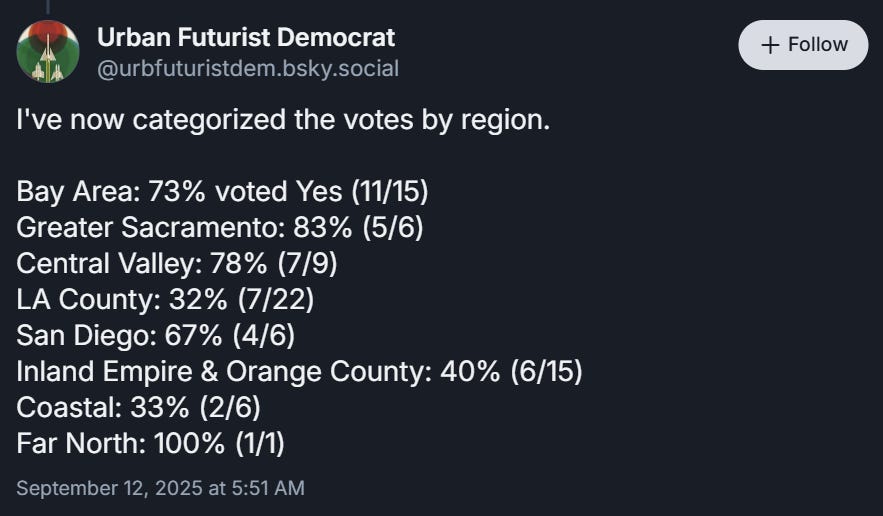Open the September 12, 2025 timestamp
The image size is (883, 516).
click(160, 488)
